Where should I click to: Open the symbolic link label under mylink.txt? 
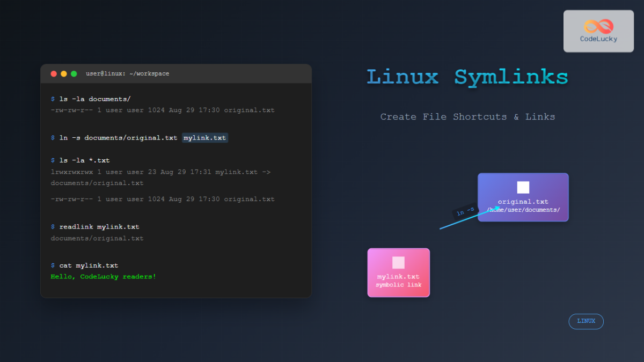click(398, 284)
